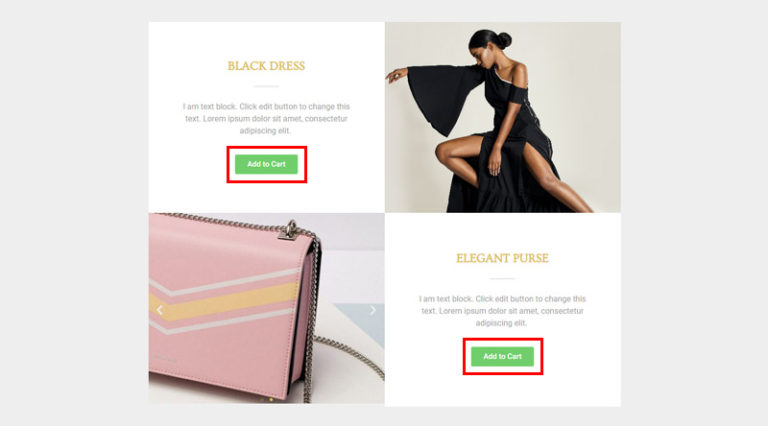
Task: Advance to next purse slide using right arrow
Action: pyautogui.click(x=373, y=310)
